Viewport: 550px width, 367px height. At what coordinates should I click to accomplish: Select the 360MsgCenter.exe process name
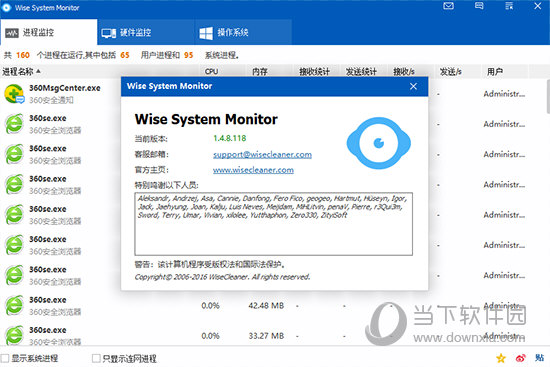[65, 88]
